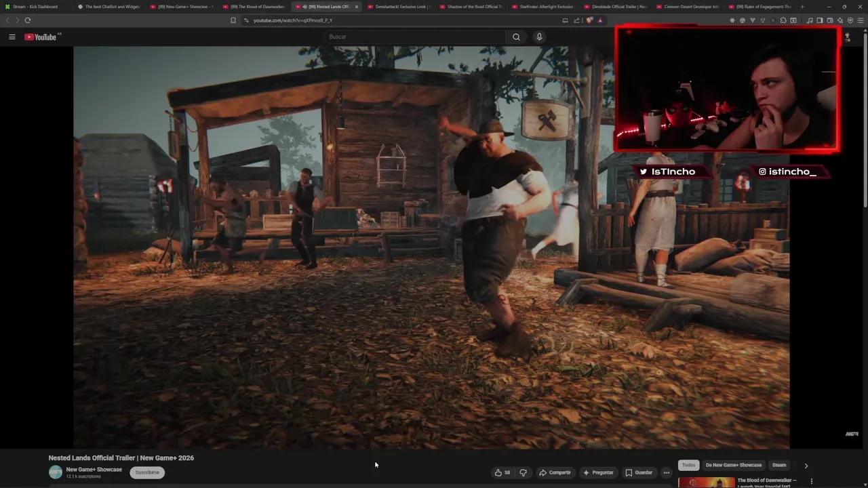
Task: Open Blood of Dawnwalker suggested video thumbnail
Action: (x=707, y=483)
